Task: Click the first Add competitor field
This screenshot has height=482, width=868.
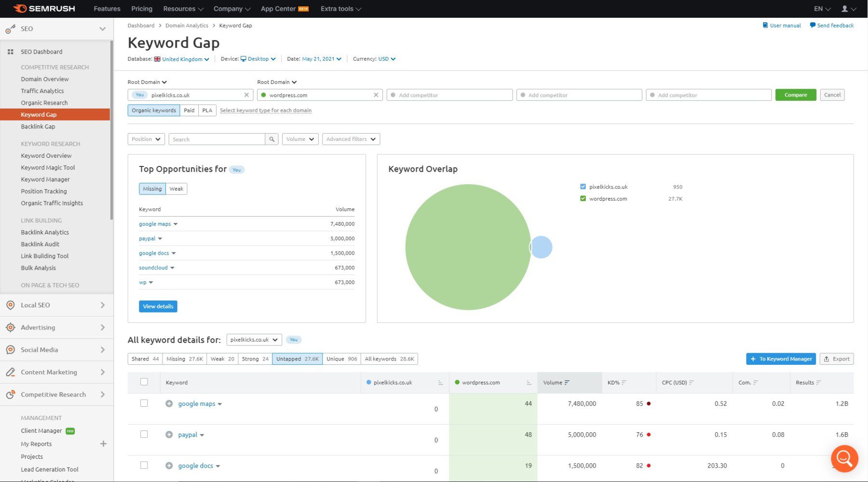Action: click(x=449, y=95)
